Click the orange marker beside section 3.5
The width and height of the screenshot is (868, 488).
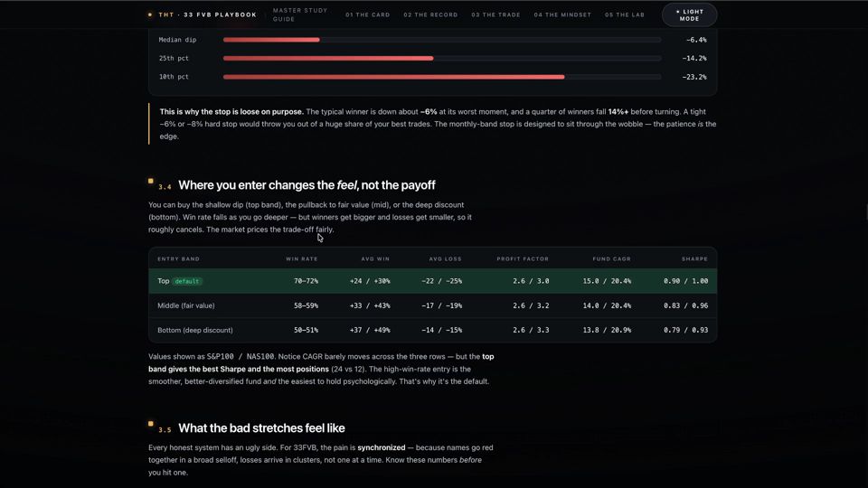151,424
